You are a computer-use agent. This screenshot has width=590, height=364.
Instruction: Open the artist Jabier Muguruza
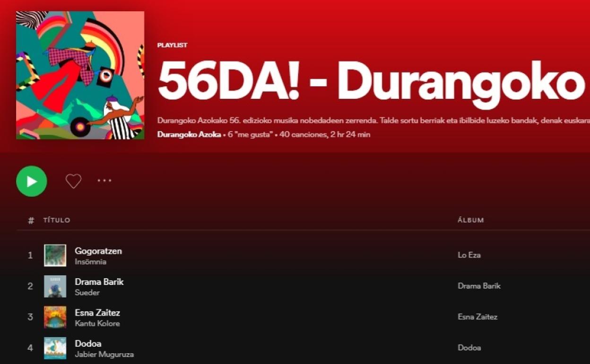pyautogui.click(x=104, y=355)
